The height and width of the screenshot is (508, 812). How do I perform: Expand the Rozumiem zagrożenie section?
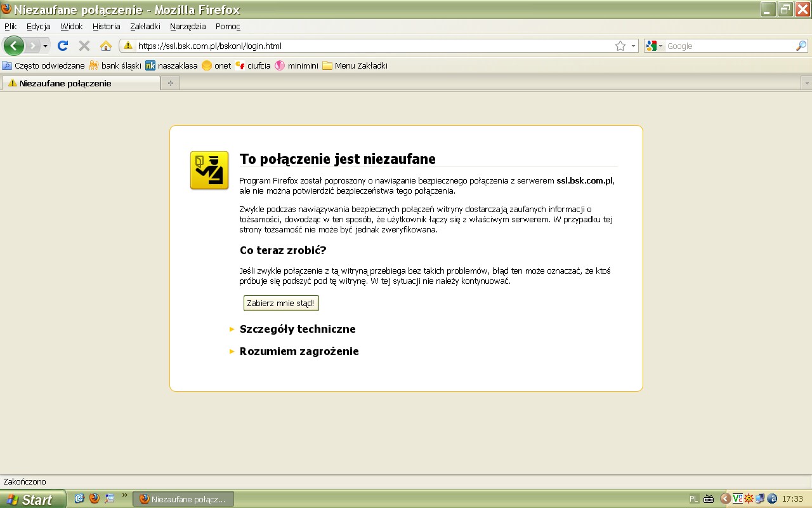pyautogui.click(x=299, y=351)
